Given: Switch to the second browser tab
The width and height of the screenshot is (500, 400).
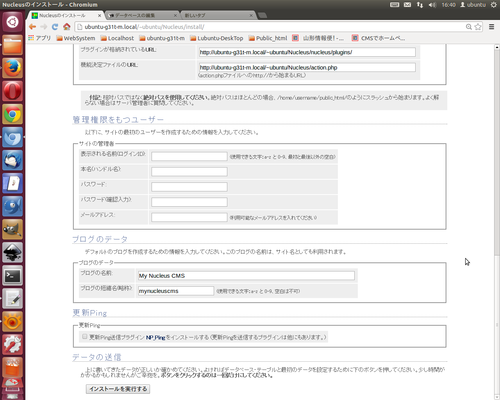Looking at the screenshot, I should (x=143, y=15).
